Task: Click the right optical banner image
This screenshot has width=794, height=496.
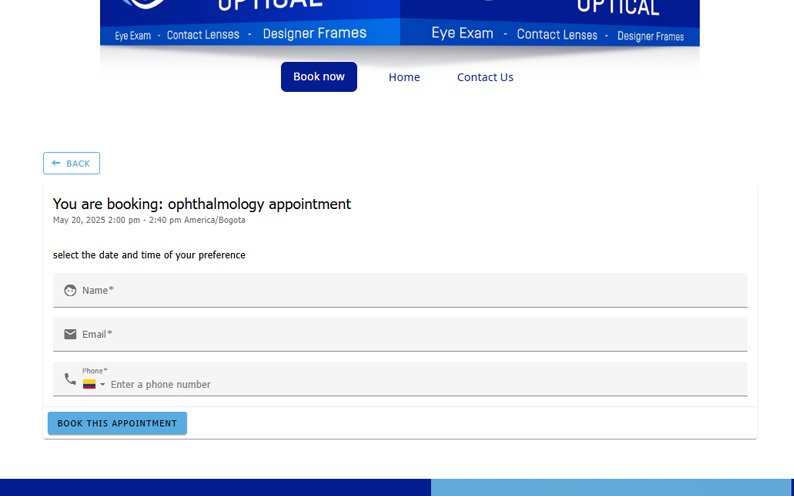Action: click(550, 22)
